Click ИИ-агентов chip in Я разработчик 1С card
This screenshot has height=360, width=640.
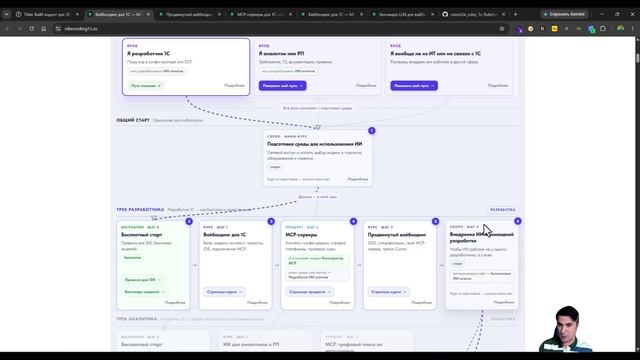pos(157,71)
